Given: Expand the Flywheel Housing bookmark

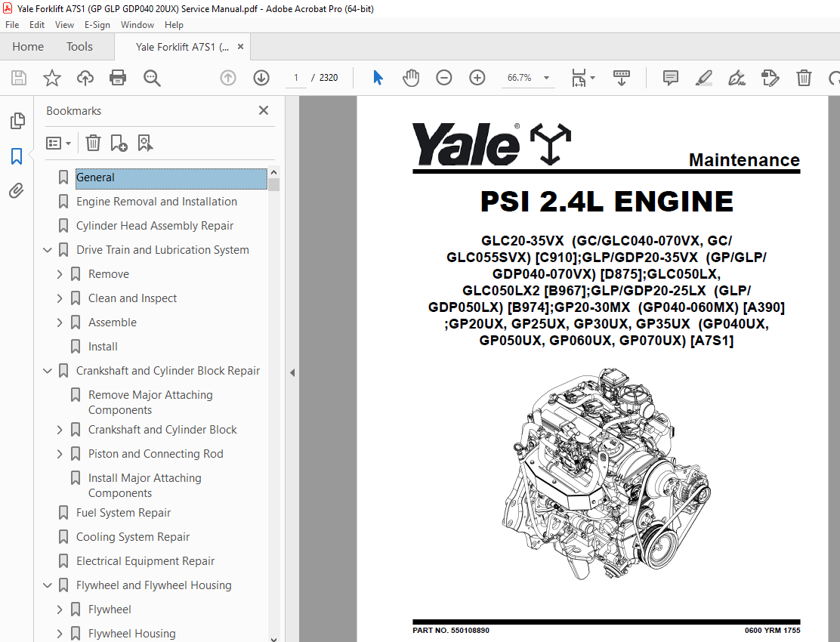Looking at the screenshot, I should (60, 634).
